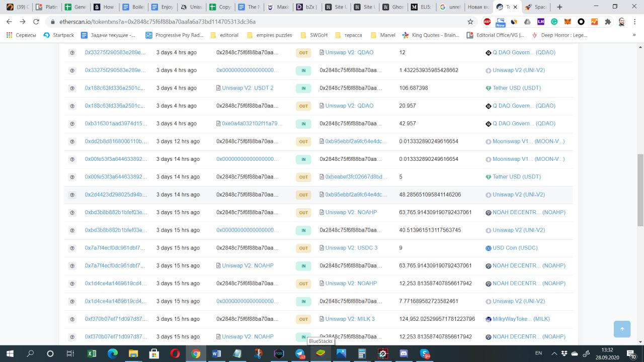Open the SWGoH bookmarks folder
The width and height of the screenshot is (644, 362).
[x=314, y=35]
